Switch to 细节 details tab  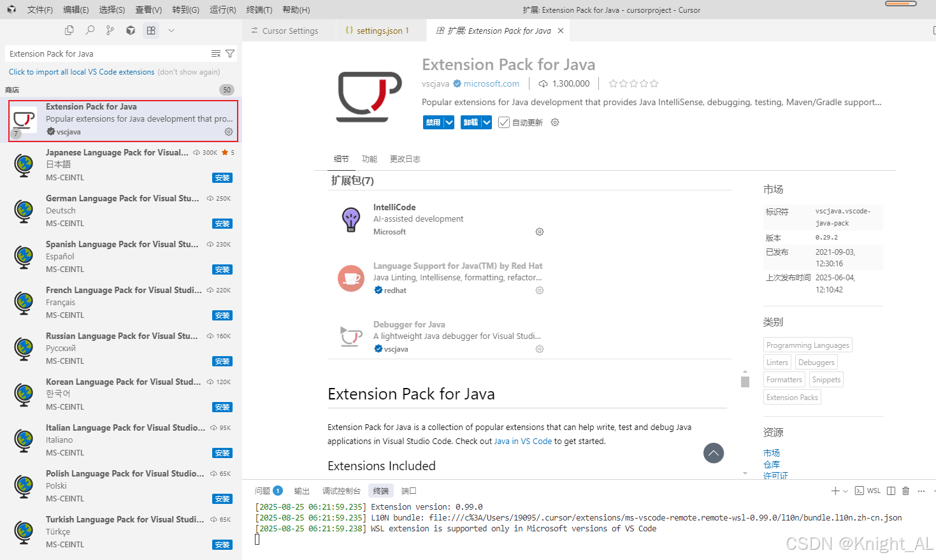pos(342,159)
